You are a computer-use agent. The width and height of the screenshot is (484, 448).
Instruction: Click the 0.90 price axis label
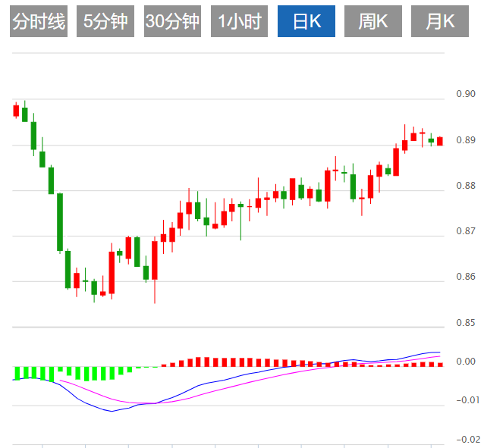(x=465, y=95)
